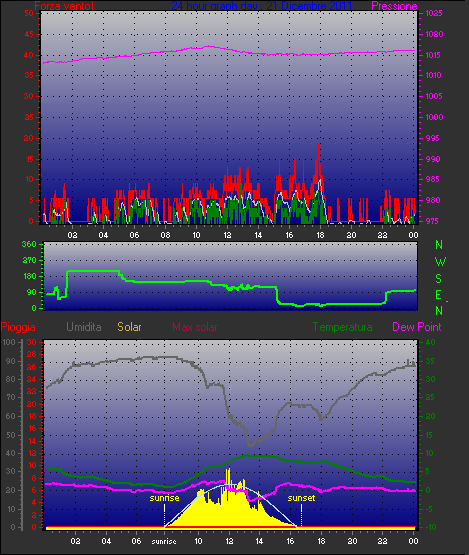Click the 180 wind direction axis value
The width and height of the screenshot is (469, 555).
coord(29,276)
